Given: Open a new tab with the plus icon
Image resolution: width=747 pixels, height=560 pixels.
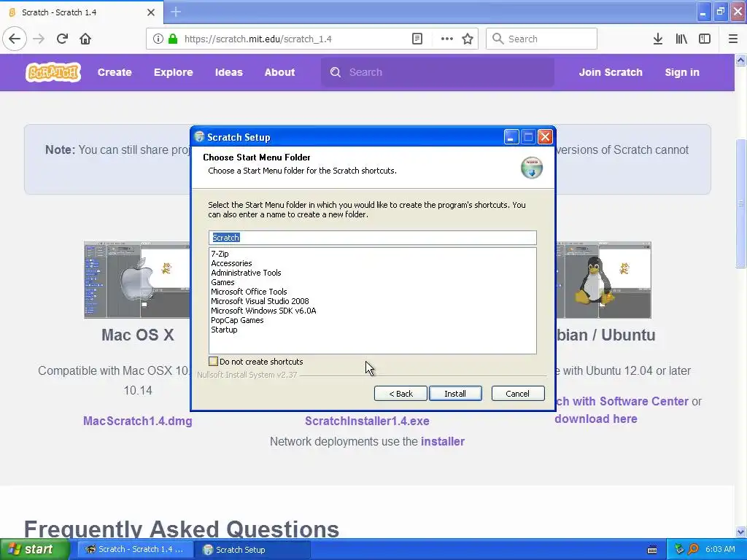Looking at the screenshot, I should [x=176, y=12].
